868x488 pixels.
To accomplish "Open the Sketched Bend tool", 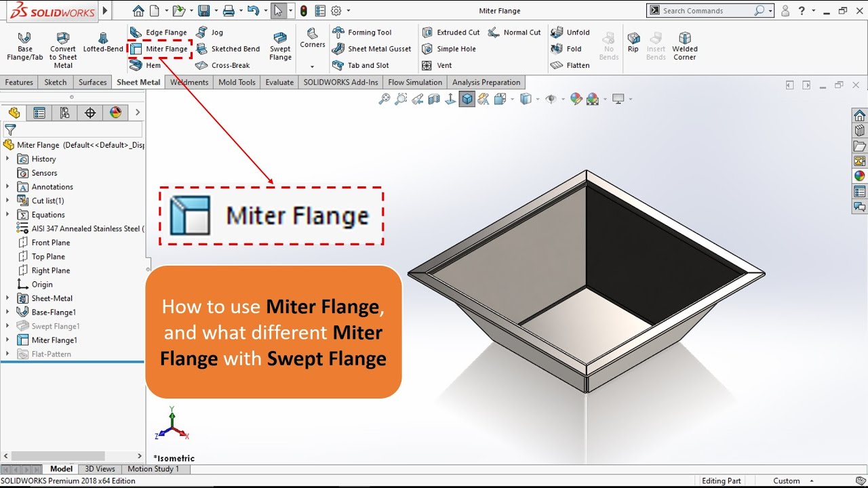I will [228, 49].
